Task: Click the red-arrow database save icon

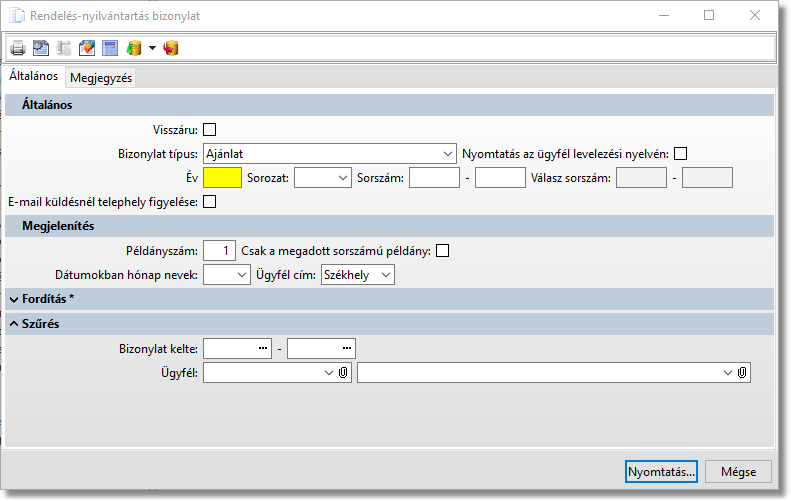Action: pyautogui.click(x=171, y=48)
